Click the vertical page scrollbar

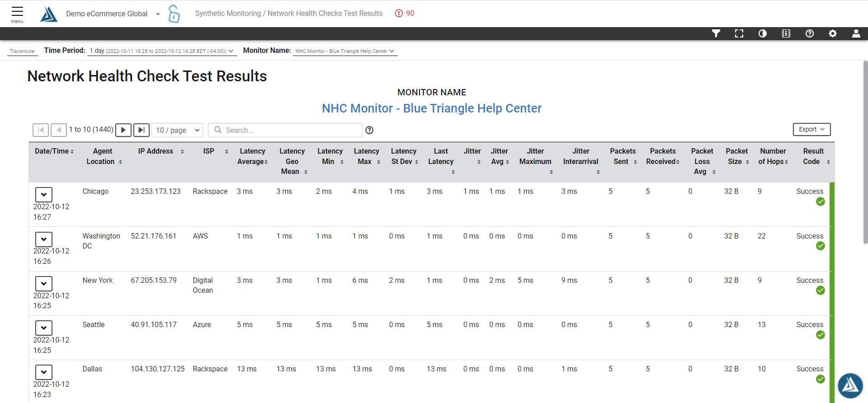[865, 154]
